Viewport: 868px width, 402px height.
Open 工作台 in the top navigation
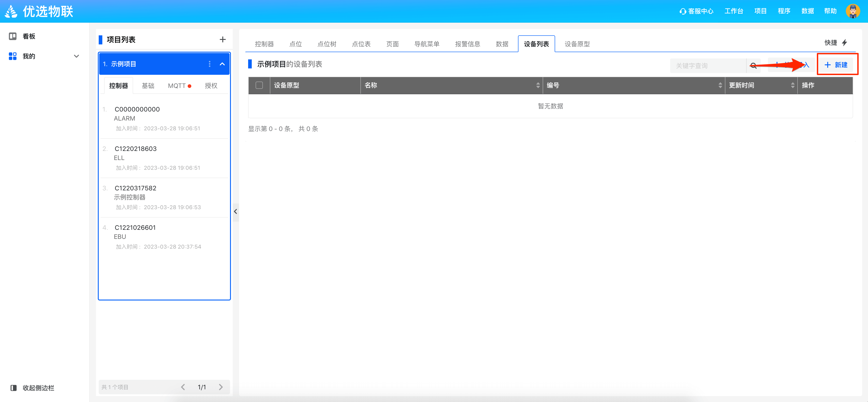[x=734, y=11]
